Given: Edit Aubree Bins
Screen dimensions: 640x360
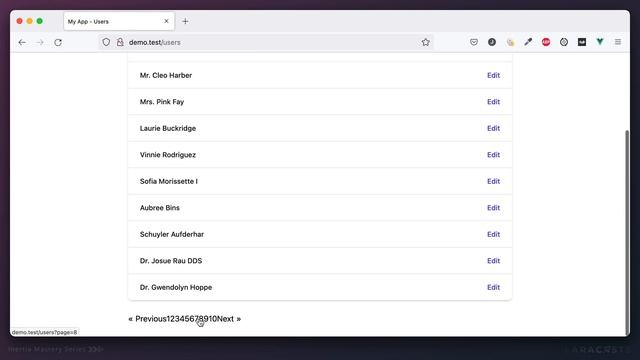Looking at the screenshot, I should coord(493,208).
